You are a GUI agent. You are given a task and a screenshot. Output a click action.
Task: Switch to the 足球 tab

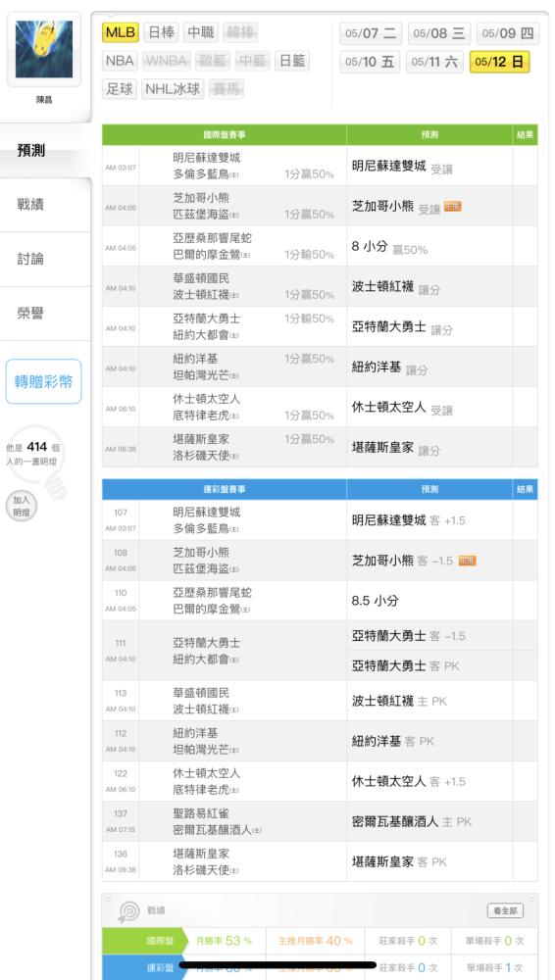(x=120, y=89)
